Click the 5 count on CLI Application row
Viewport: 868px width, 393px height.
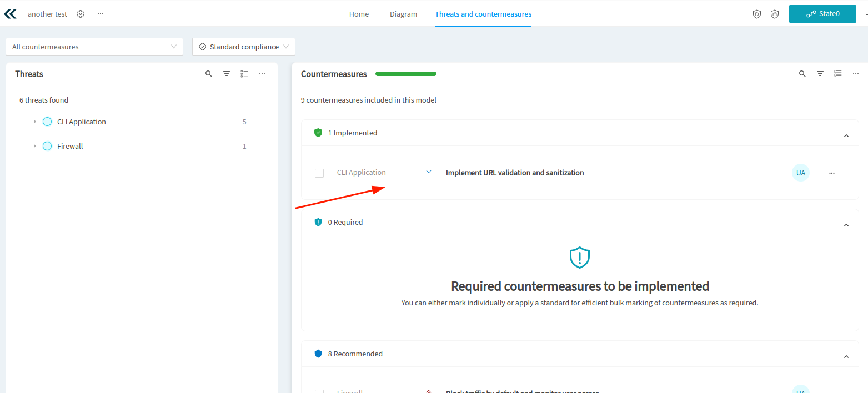click(244, 122)
